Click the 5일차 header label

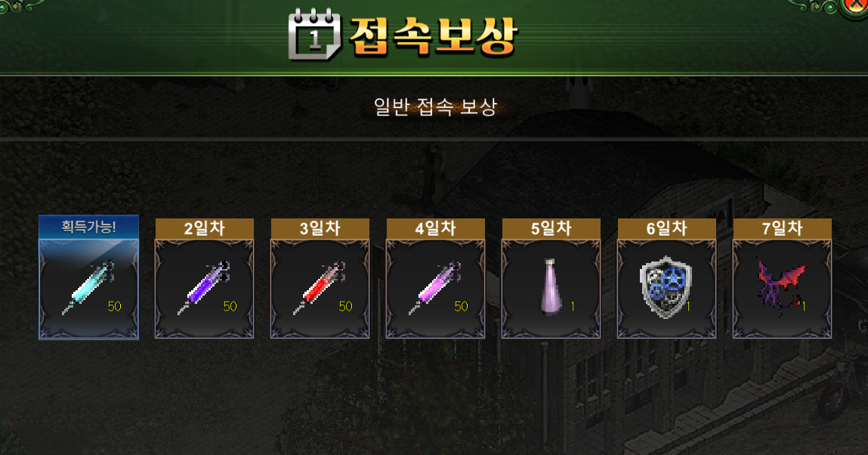(551, 228)
